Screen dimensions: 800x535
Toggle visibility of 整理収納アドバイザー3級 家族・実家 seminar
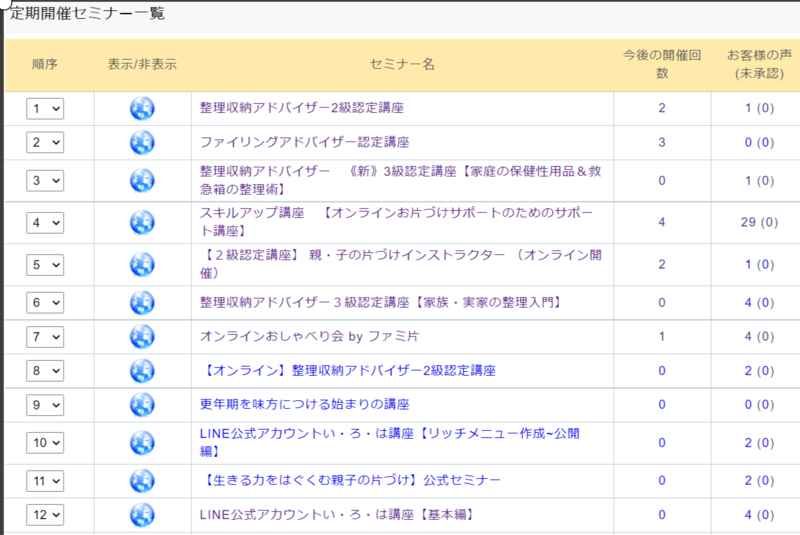pyautogui.click(x=142, y=303)
